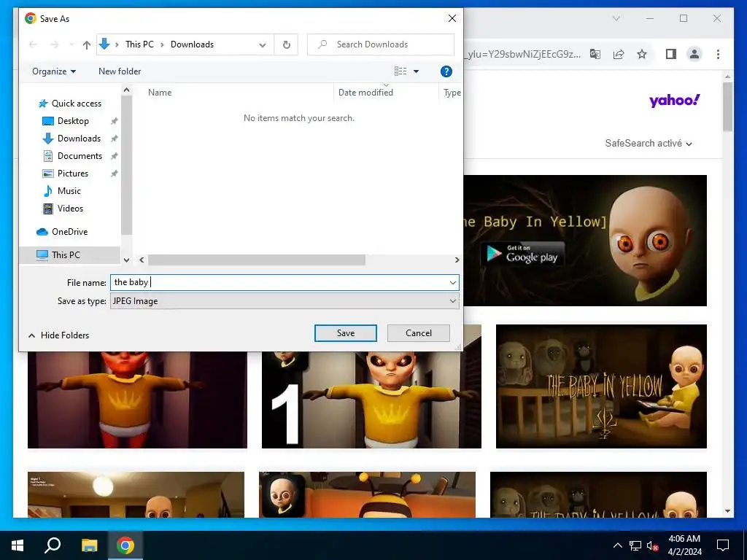Open the Windows Start menu
This screenshot has height=560, width=747.
[x=18, y=545]
